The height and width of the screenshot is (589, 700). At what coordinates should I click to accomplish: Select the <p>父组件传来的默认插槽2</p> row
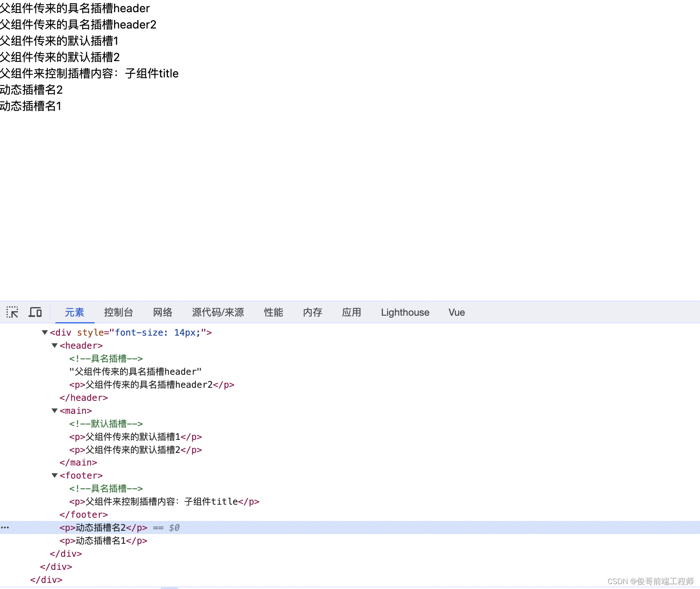(x=135, y=450)
